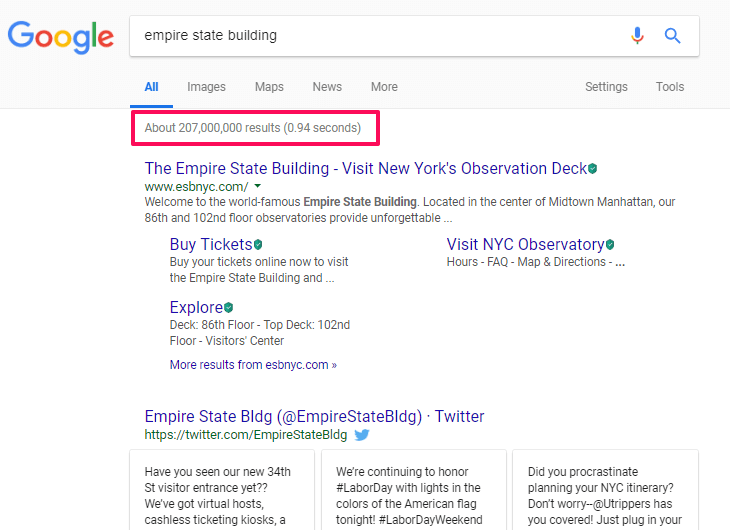Click the green verified shield beside main result title
Viewport: 730px width, 530px height.
[593, 169]
